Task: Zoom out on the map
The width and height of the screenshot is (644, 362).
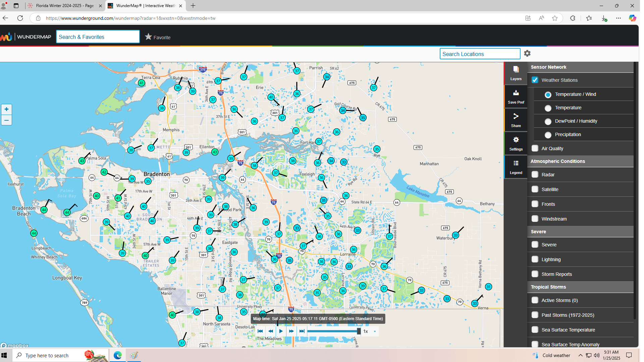Action: [6, 120]
